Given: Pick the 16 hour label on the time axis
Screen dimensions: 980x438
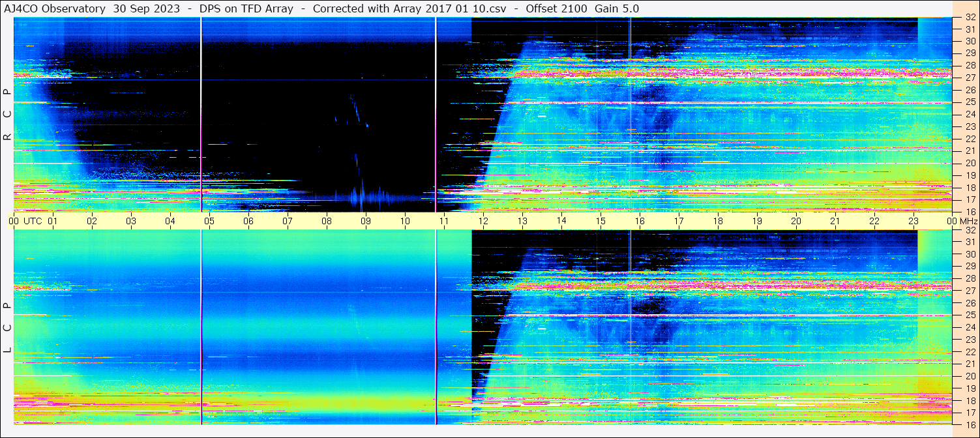Looking at the screenshot, I should 640,221.
